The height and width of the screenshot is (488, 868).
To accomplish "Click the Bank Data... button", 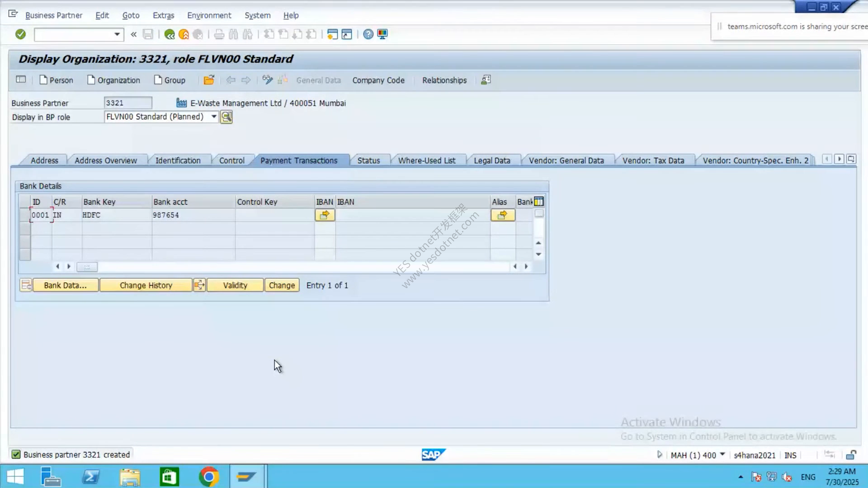I will coord(65,285).
